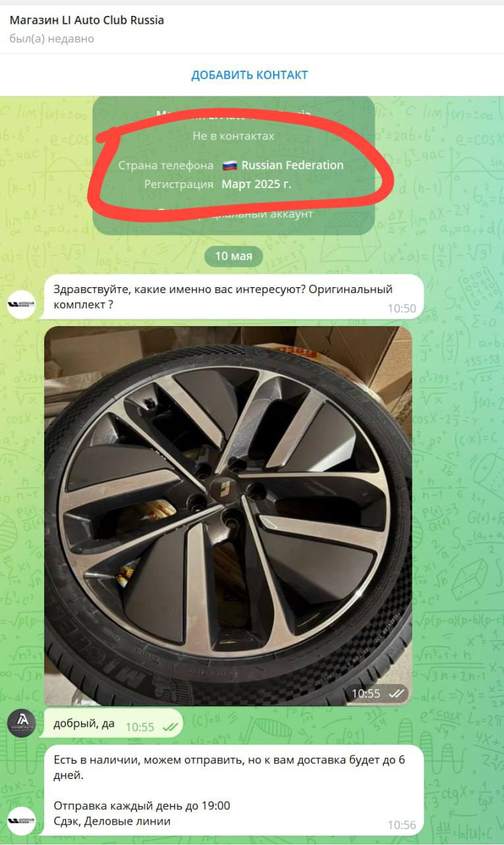Click the 10:50 timestamp on the first message

(x=402, y=308)
